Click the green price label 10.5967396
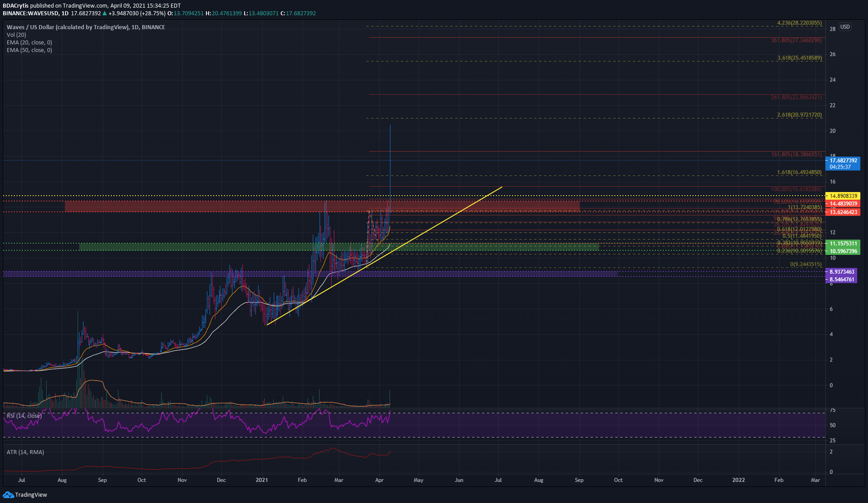The height and width of the screenshot is (503, 868). click(843, 251)
